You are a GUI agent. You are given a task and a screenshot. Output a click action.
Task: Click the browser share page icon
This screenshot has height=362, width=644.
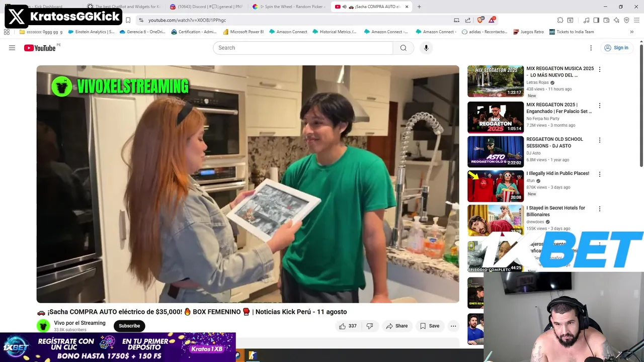(x=468, y=20)
